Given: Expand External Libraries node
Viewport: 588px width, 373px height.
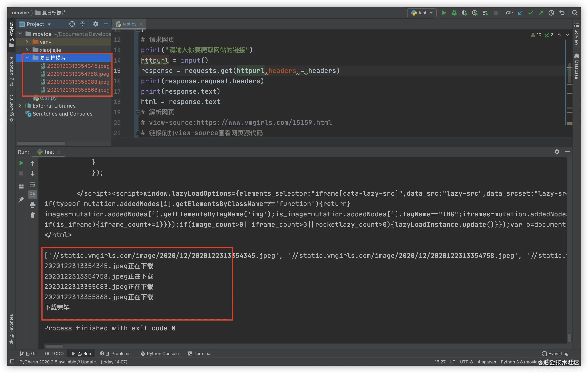Looking at the screenshot, I should coord(20,106).
